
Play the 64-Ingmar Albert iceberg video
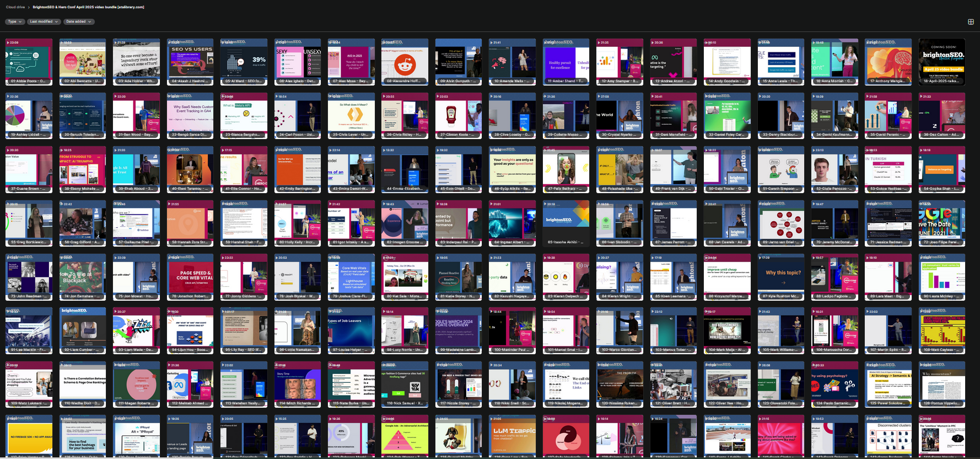pyautogui.click(x=512, y=222)
